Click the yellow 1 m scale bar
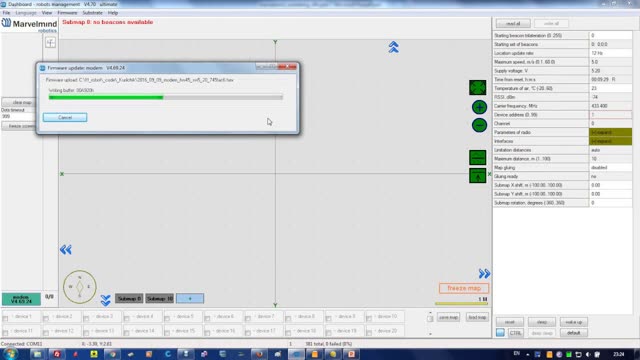Image resolution: width=640 pixels, height=360 pixels. tap(461, 303)
